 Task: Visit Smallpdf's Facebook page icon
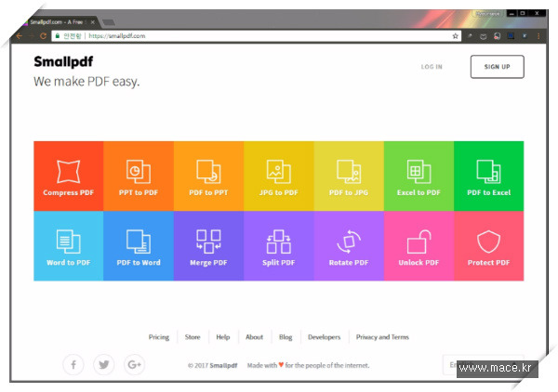pyautogui.click(x=73, y=365)
